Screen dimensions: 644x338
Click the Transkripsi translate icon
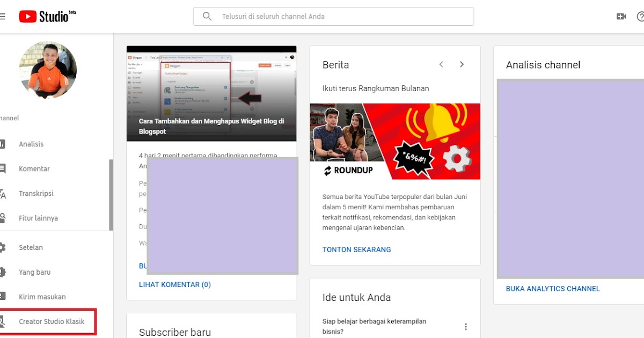pos(2,194)
